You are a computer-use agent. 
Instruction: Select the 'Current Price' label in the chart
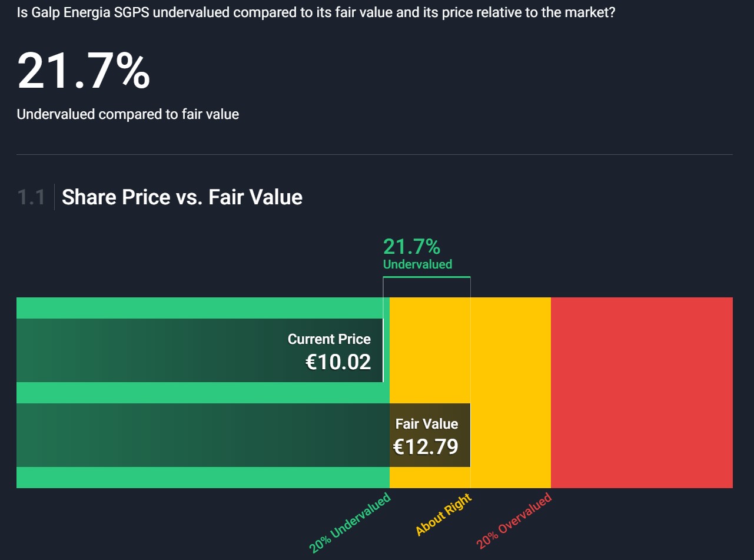pyautogui.click(x=329, y=339)
